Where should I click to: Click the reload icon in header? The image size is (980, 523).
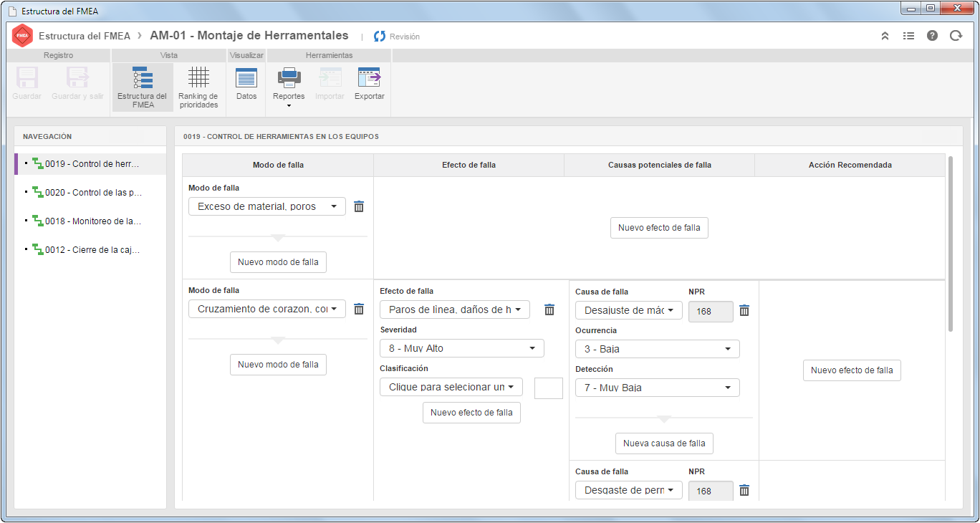coord(956,36)
